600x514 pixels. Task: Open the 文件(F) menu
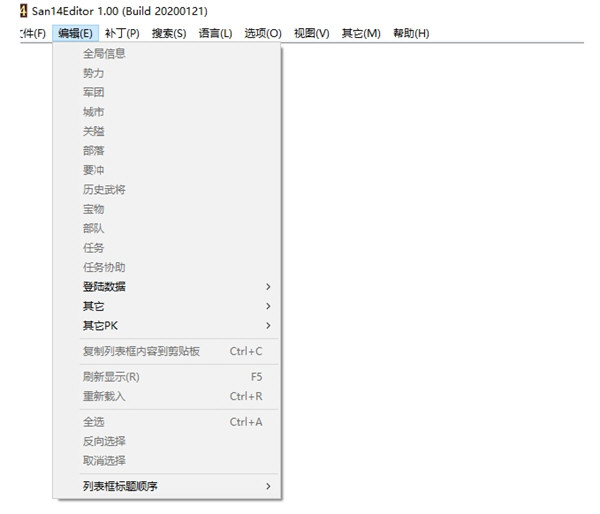point(33,33)
